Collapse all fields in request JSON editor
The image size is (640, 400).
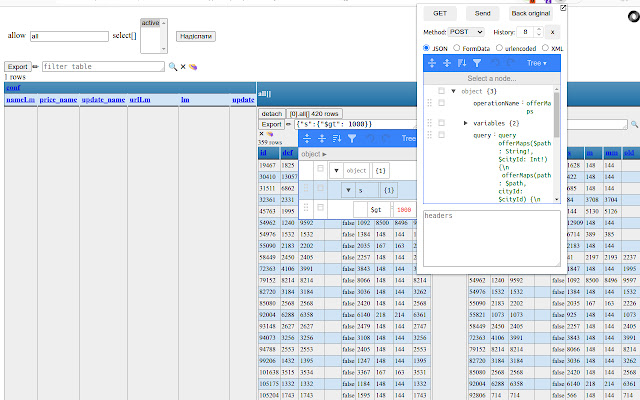[x=447, y=63]
